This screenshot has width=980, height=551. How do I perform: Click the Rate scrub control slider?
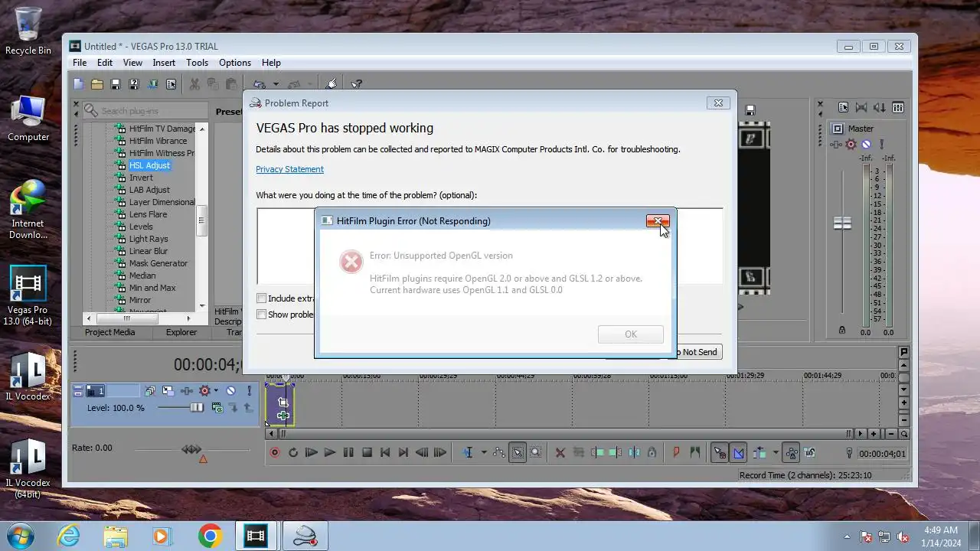click(x=192, y=449)
